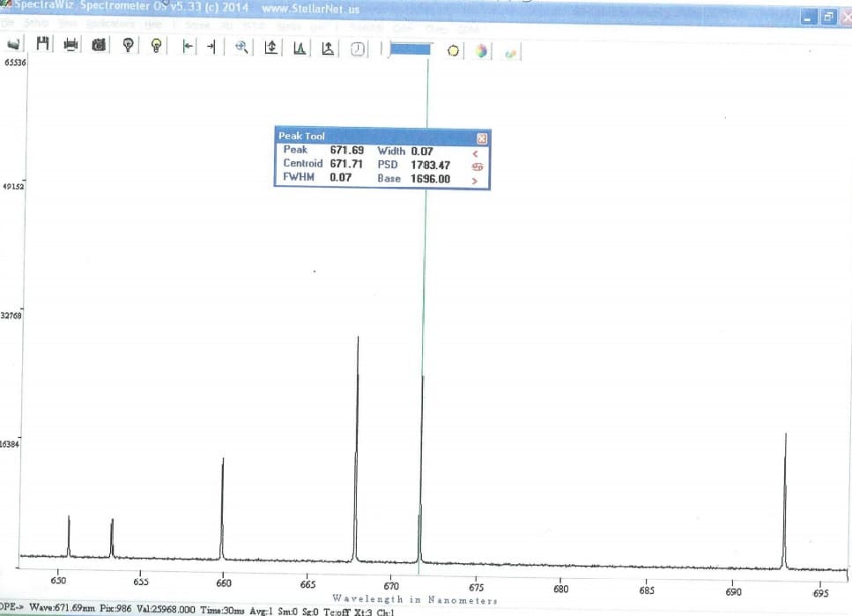Viewport: 852px width, 616px height.
Task: Go to next peak with red right chevron
Action: 475,181
